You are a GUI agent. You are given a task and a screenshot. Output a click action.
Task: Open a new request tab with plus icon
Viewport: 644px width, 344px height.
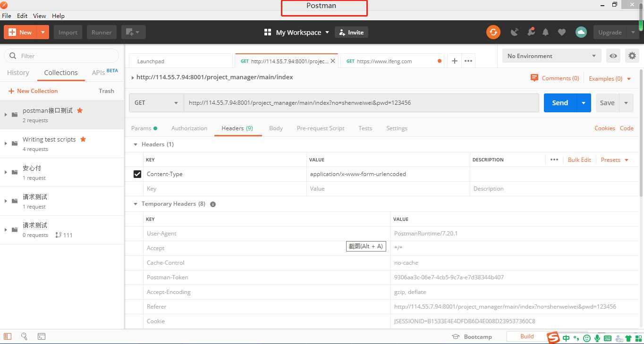[454, 61]
